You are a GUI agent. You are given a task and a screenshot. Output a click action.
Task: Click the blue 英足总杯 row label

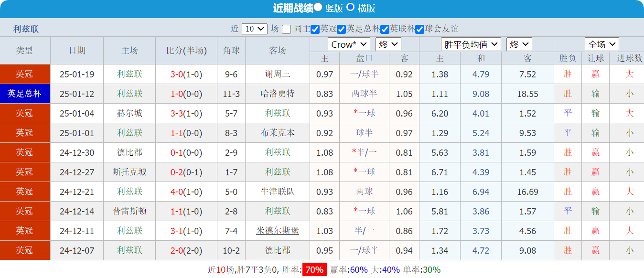point(25,94)
